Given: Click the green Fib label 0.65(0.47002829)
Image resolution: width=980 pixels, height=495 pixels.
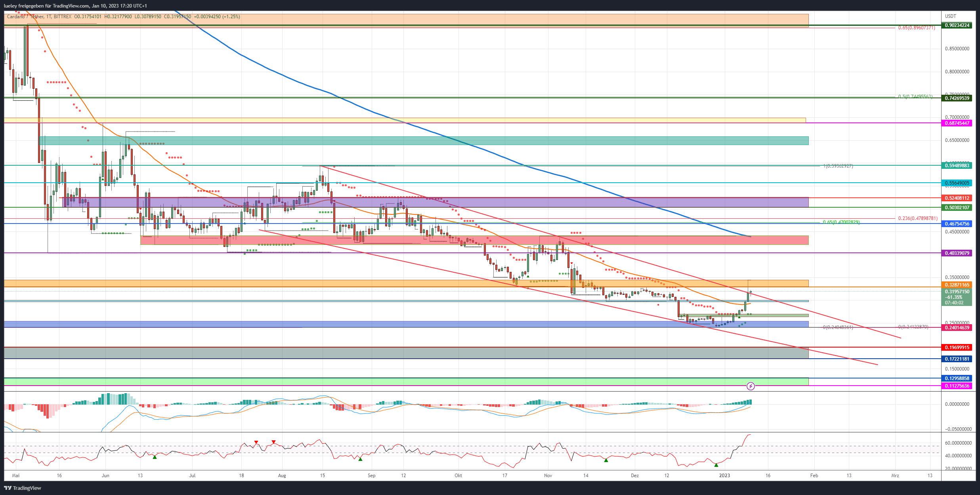Looking at the screenshot, I should [x=841, y=222].
